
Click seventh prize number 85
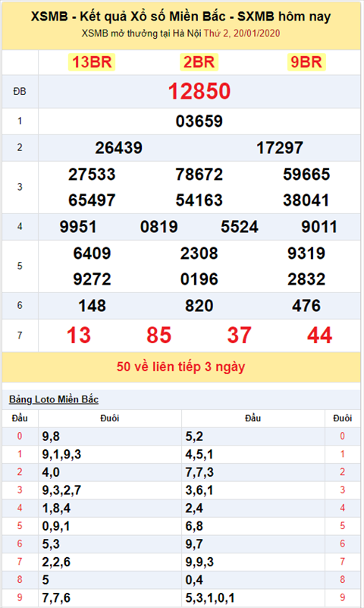click(158, 336)
